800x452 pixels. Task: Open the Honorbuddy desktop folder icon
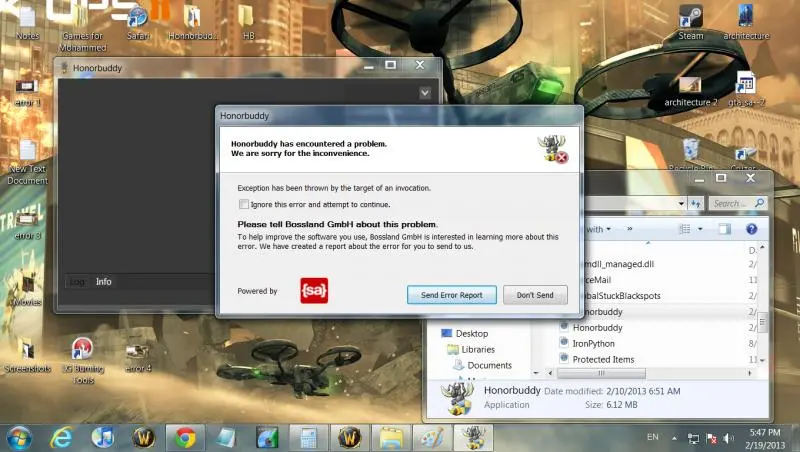coord(193,23)
